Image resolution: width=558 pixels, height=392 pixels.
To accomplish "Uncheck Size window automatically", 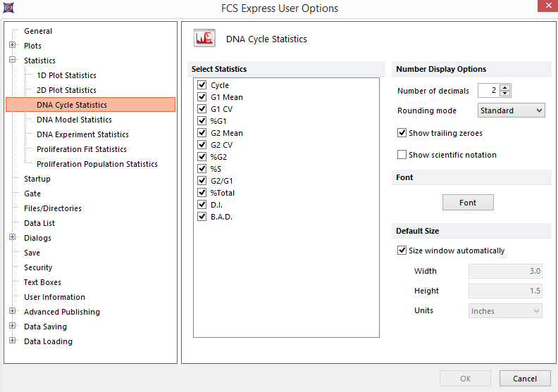I will pyautogui.click(x=402, y=251).
